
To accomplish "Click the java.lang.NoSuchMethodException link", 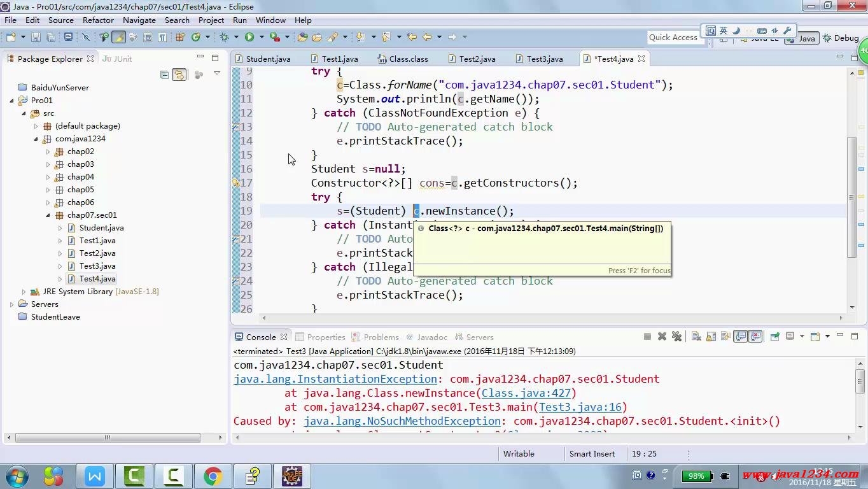I will tap(402, 421).
